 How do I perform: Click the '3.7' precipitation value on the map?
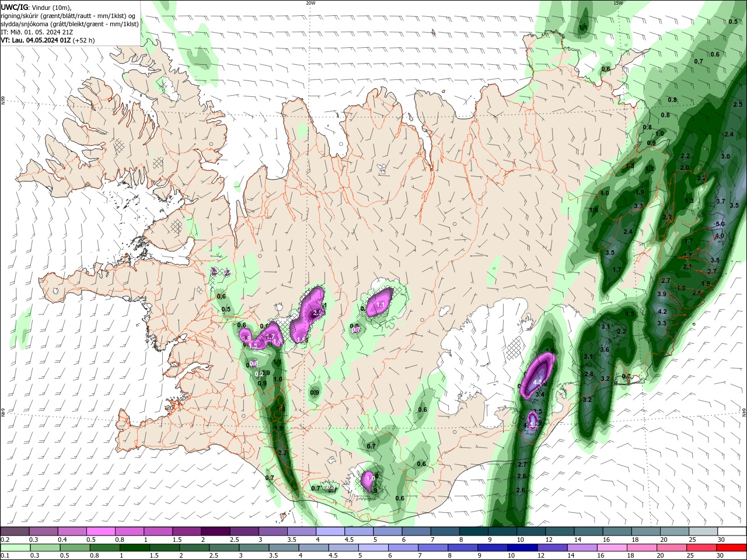[720, 201]
